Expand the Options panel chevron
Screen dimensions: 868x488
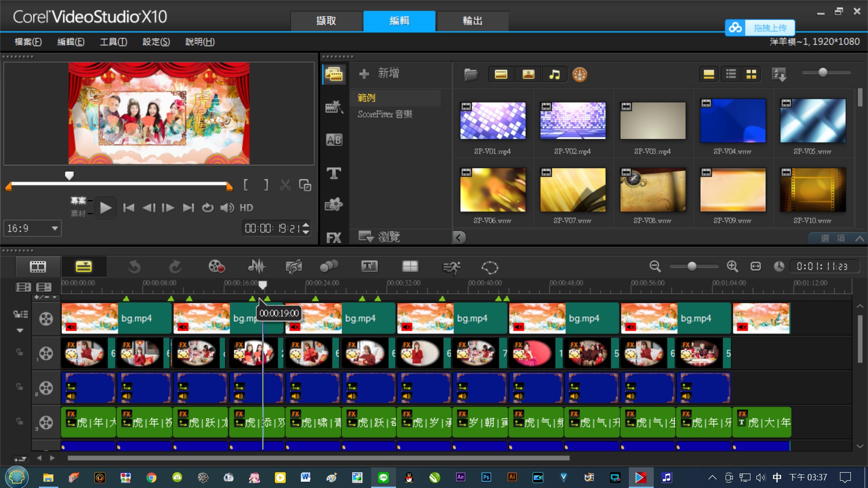(x=860, y=238)
